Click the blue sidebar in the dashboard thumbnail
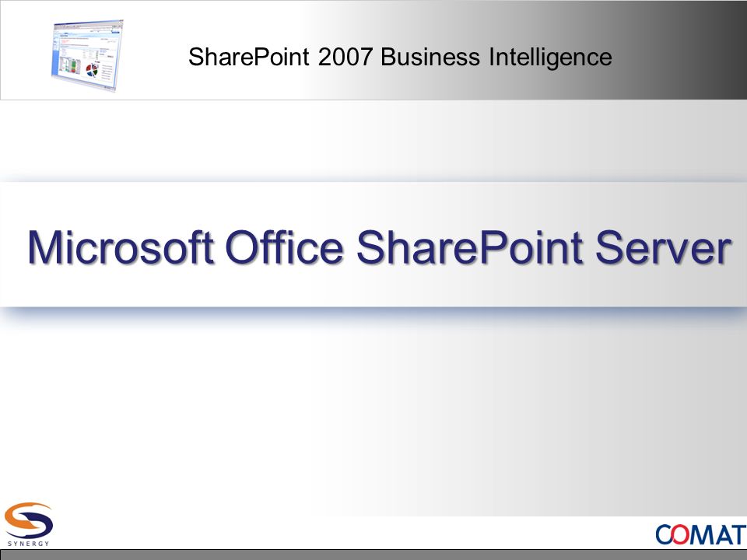The height and width of the screenshot is (560, 747). coord(56,57)
